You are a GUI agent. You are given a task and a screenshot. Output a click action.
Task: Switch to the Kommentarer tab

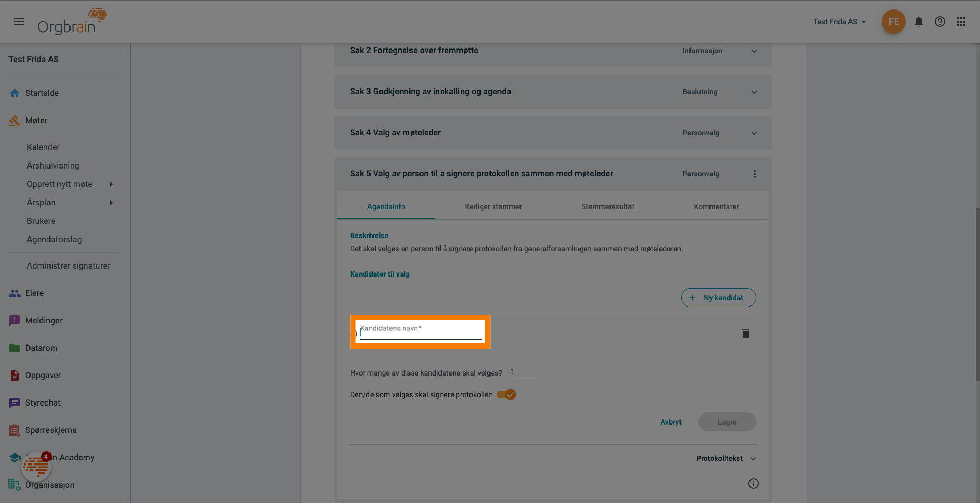click(716, 206)
